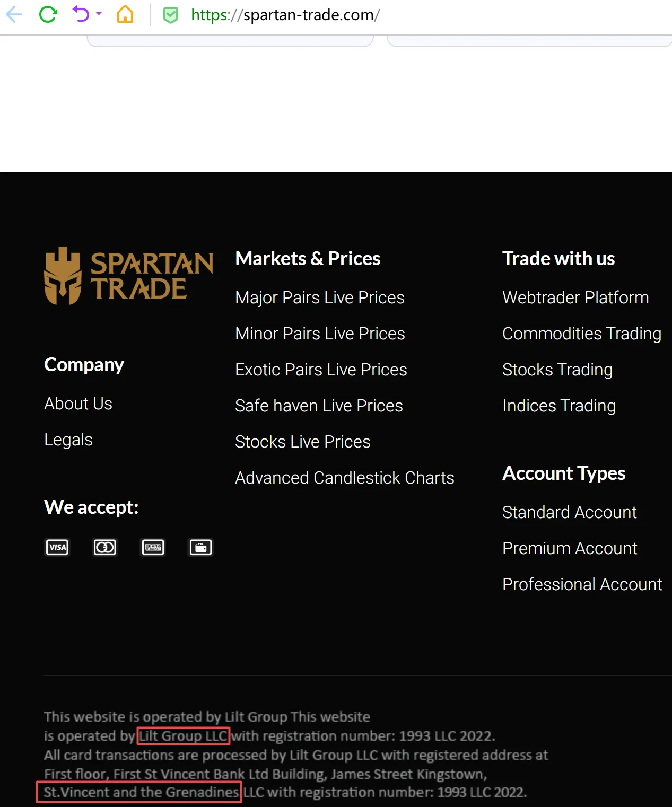
Task: Open Stocks Live Prices
Action: pos(303,442)
